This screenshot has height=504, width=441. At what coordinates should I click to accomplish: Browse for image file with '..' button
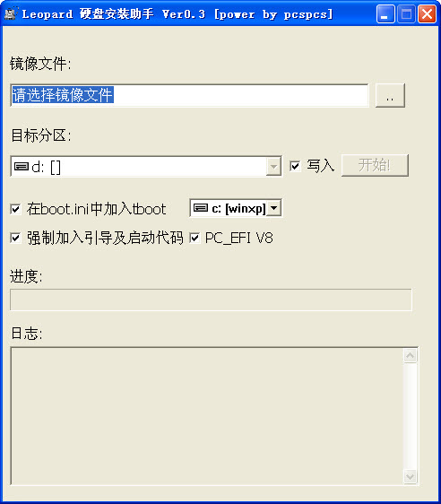pos(390,95)
